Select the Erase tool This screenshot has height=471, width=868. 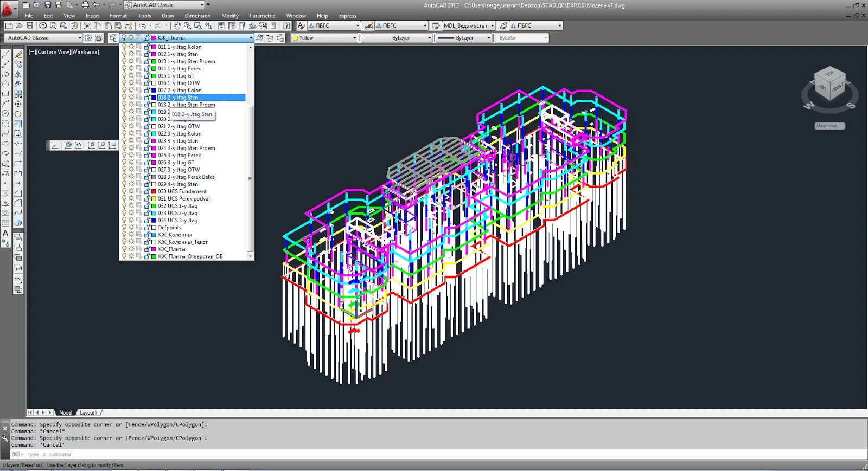click(x=18, y=54)
